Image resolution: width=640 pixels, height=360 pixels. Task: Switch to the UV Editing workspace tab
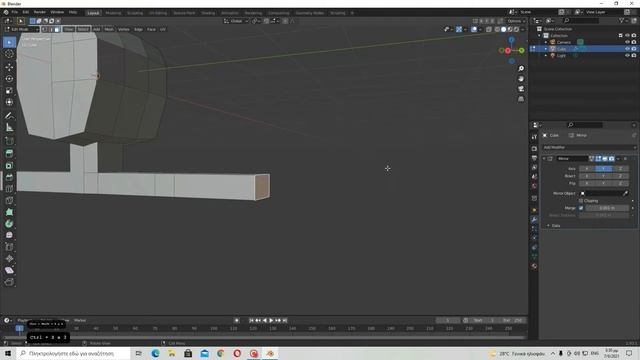pyautogui.click(x=158, y=13)
